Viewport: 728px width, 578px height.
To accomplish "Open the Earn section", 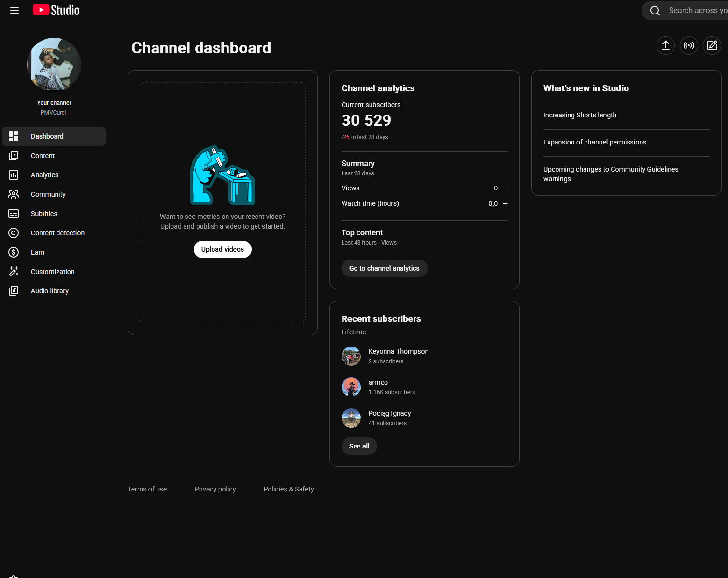I will [54, 252].
